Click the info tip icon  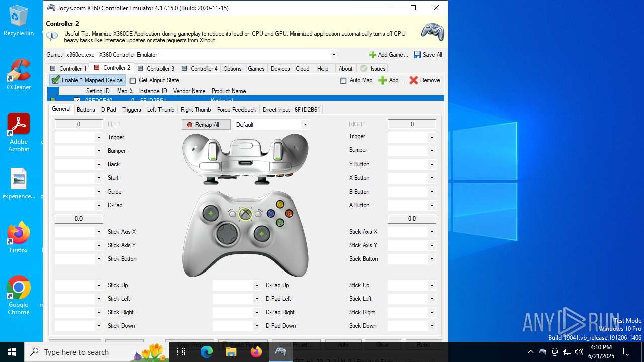(x=52, y=36)
